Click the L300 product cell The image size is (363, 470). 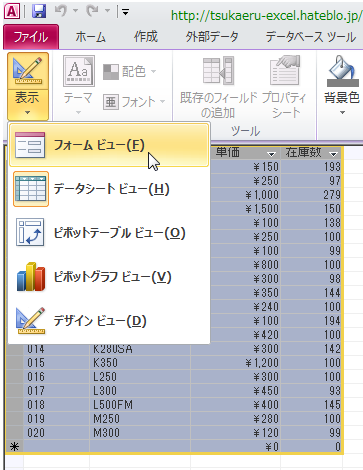(140, 391)
